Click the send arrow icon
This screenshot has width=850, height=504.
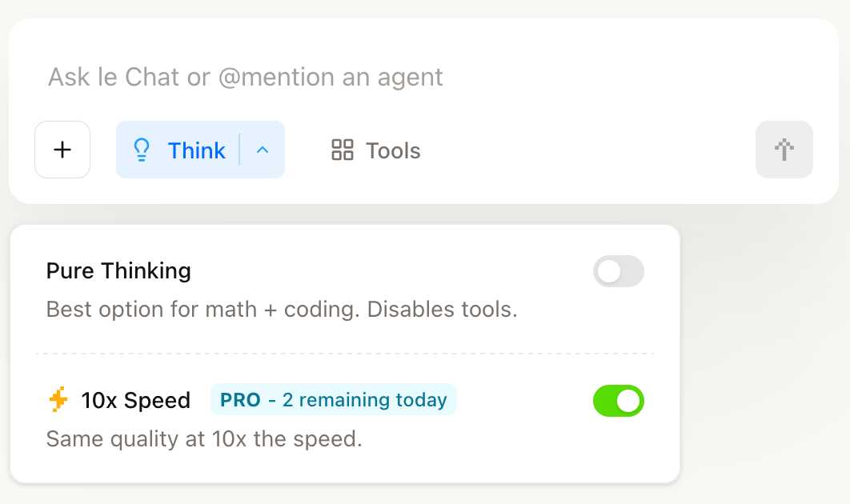pos(784,150)
